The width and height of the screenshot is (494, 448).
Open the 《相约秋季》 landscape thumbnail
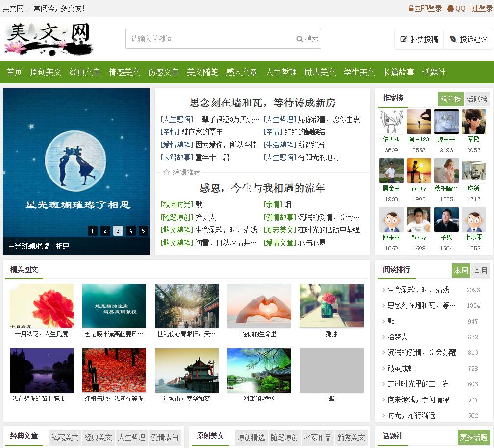pyautogui.click(x=259, y=371)
